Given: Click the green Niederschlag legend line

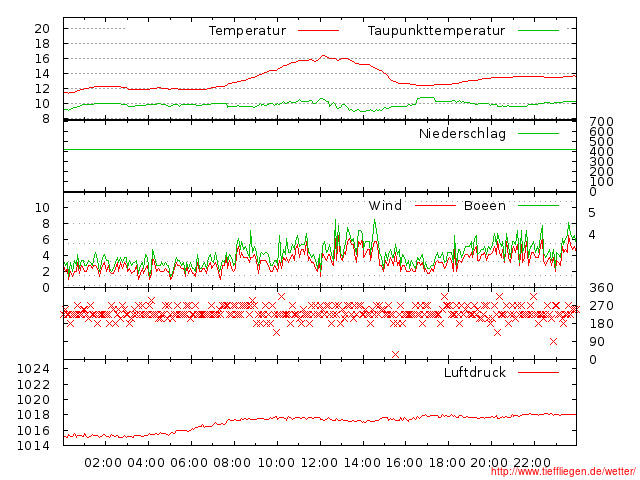Looking at the screenshot, I should [x=538, y=133].
